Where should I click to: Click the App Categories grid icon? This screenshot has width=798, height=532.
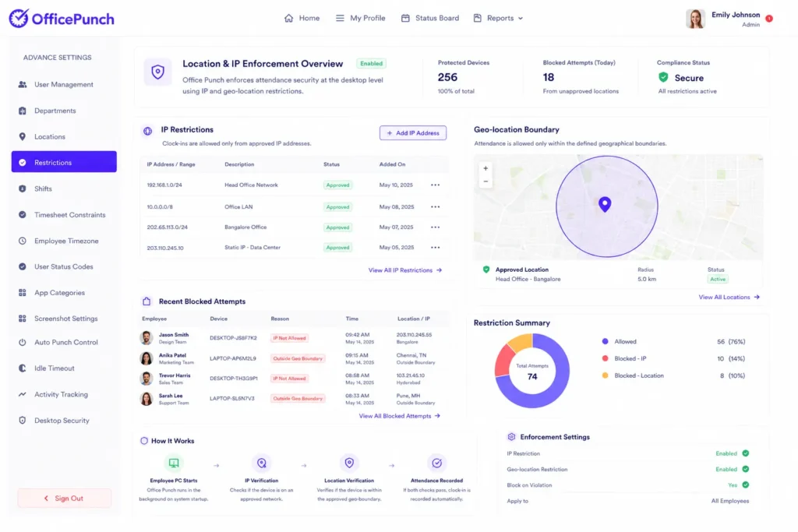pos(23,292)
